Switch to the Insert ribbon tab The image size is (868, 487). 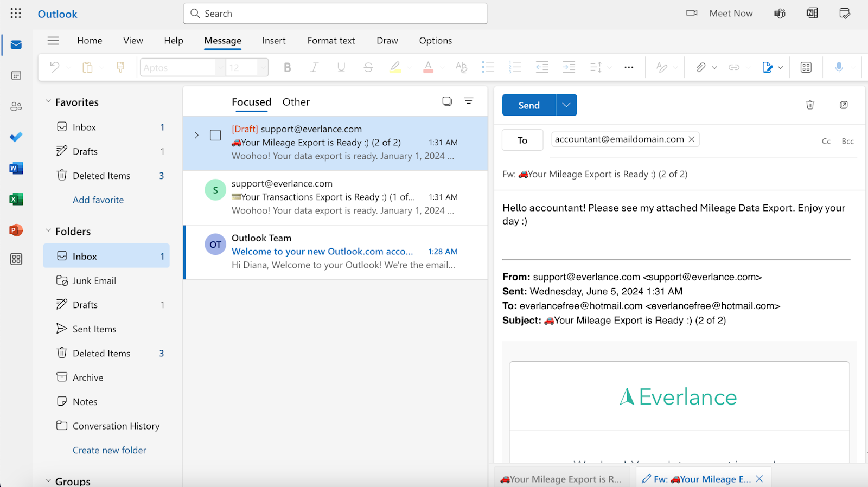[x=273, y=41]
